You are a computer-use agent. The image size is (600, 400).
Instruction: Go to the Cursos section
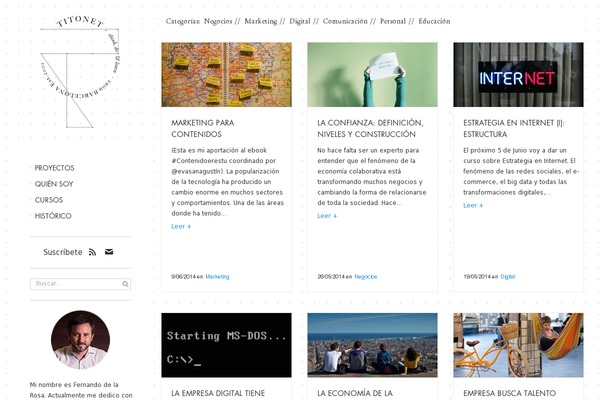[x=49, y=200]
